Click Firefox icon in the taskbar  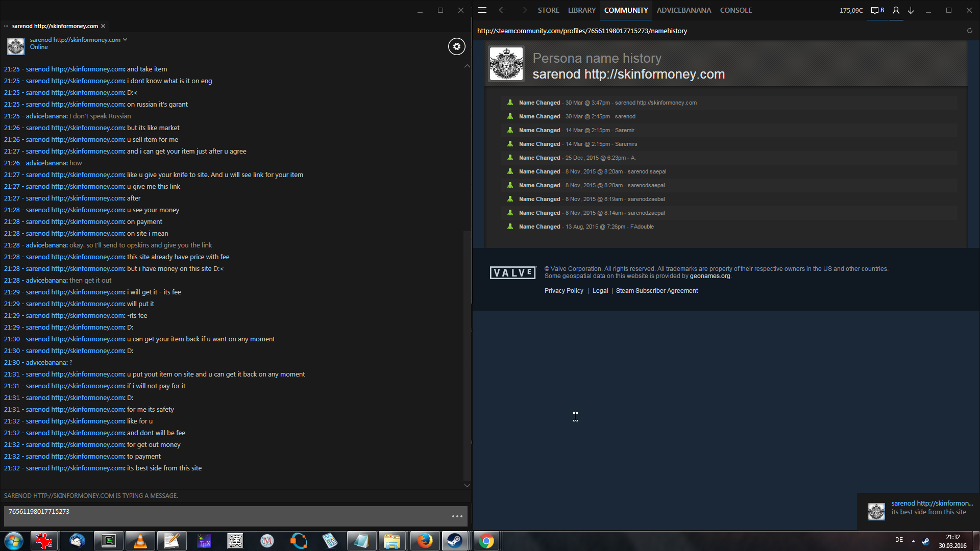tap(424, 541)
